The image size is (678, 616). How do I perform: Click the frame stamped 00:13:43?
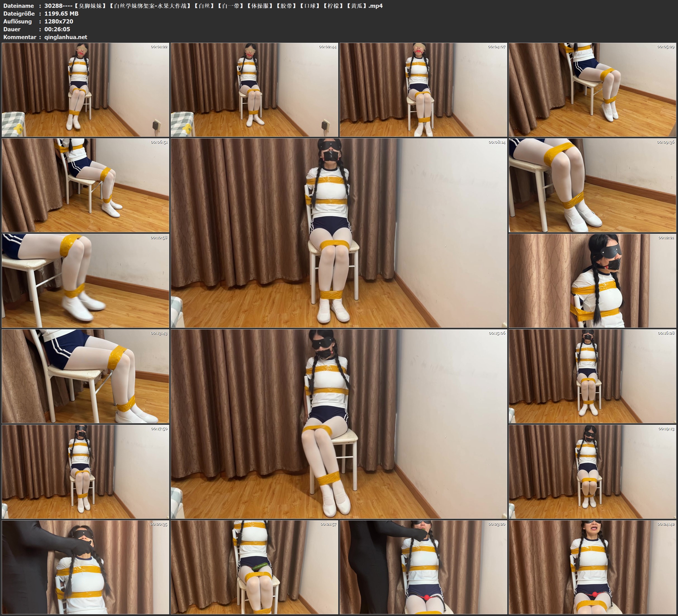85,376
